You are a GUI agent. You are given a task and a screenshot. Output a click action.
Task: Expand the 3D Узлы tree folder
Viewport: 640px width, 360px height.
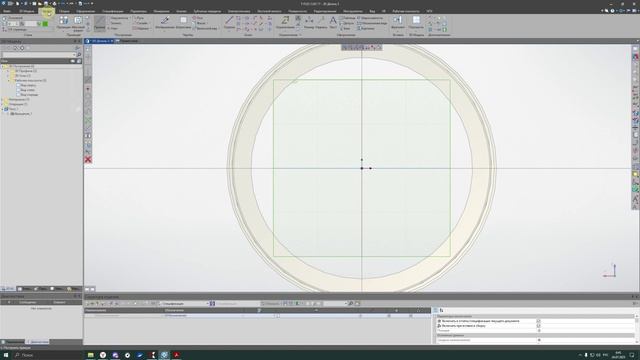[x=8, y=76]
